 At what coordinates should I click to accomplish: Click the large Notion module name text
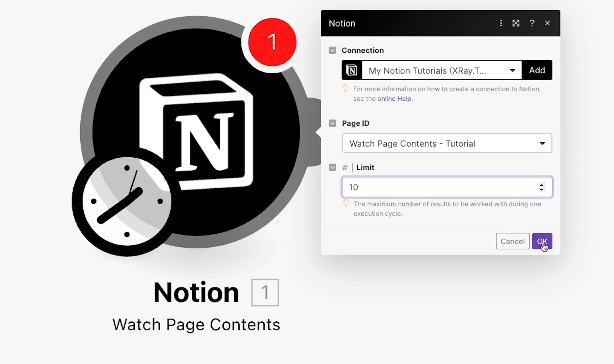[x=196, y=292]
